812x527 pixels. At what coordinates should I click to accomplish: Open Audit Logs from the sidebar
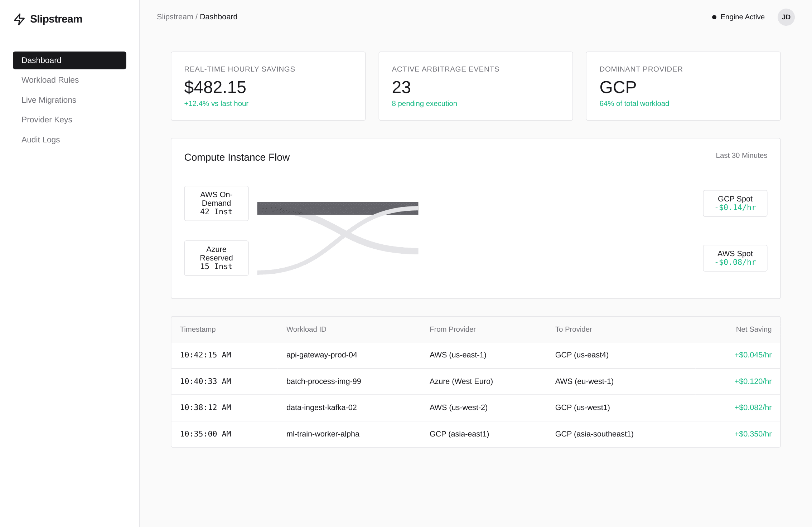pyautogui.click(x=40, y=140)
